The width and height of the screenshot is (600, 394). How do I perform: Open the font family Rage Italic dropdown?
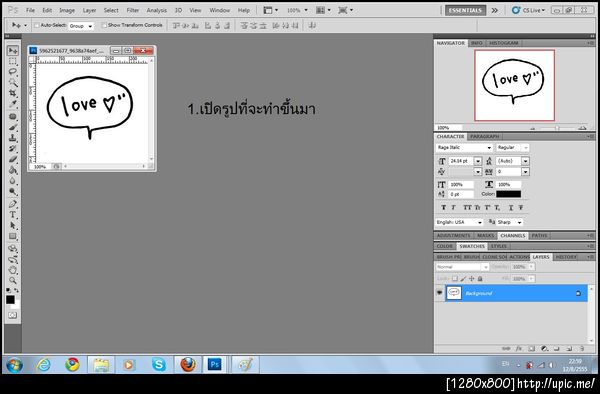464,148
